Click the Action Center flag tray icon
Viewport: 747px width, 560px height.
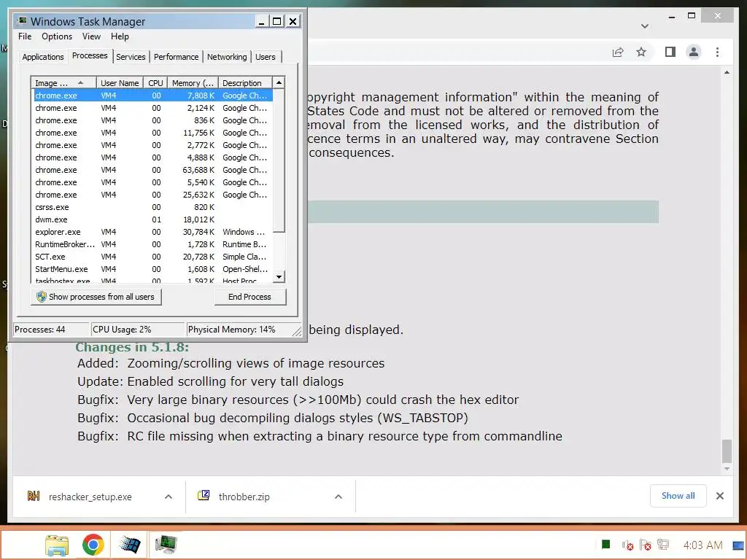[x=646, y=545]
